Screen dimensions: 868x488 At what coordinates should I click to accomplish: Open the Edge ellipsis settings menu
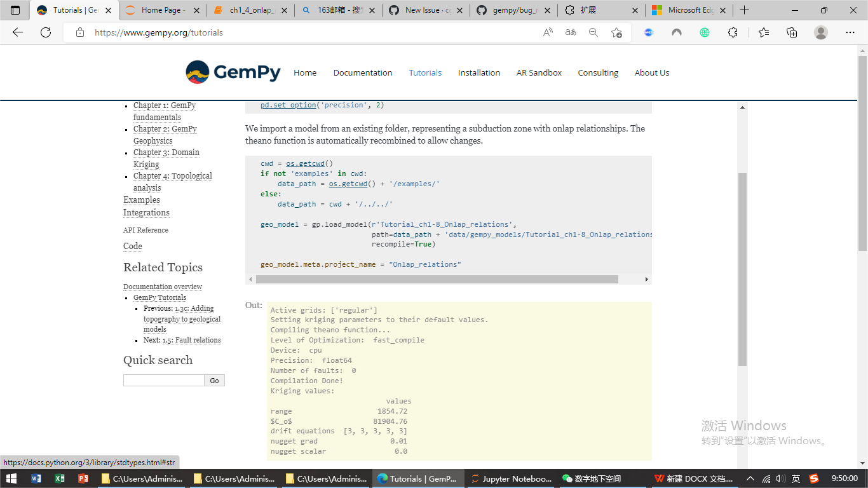click(850, 31)
